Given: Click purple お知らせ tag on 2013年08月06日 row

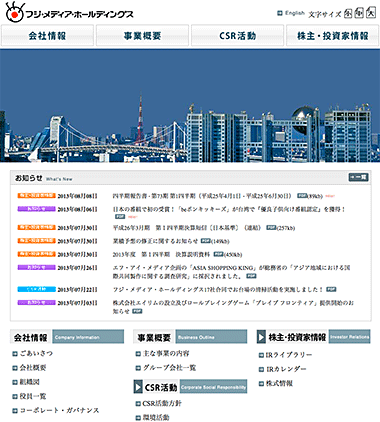Looking at the screenshot, I should [36, 209].
